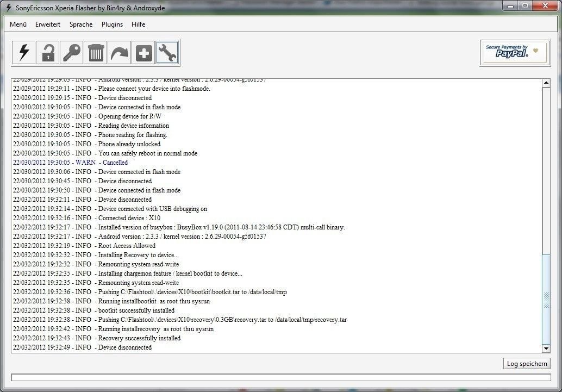Viewport: 562px width, 392px height.
Task: Select 'Please connect your device into flashmode' line
Action: click(111, 89)
